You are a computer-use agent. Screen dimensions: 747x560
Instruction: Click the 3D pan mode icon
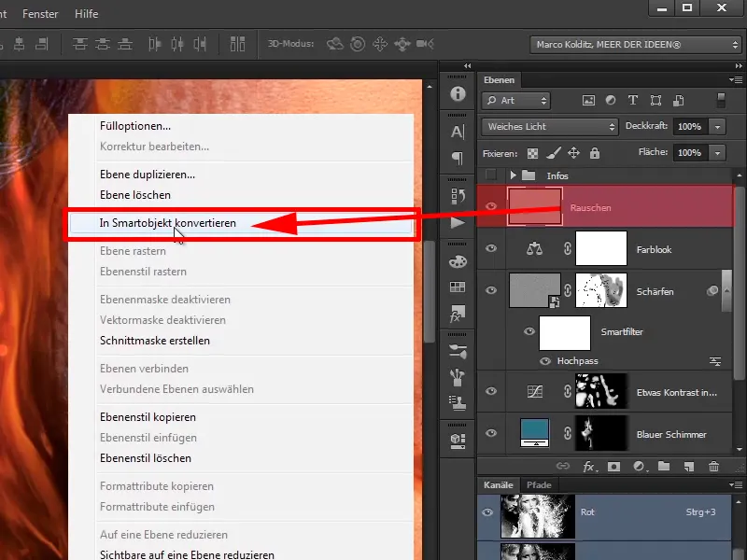point(380,44)
